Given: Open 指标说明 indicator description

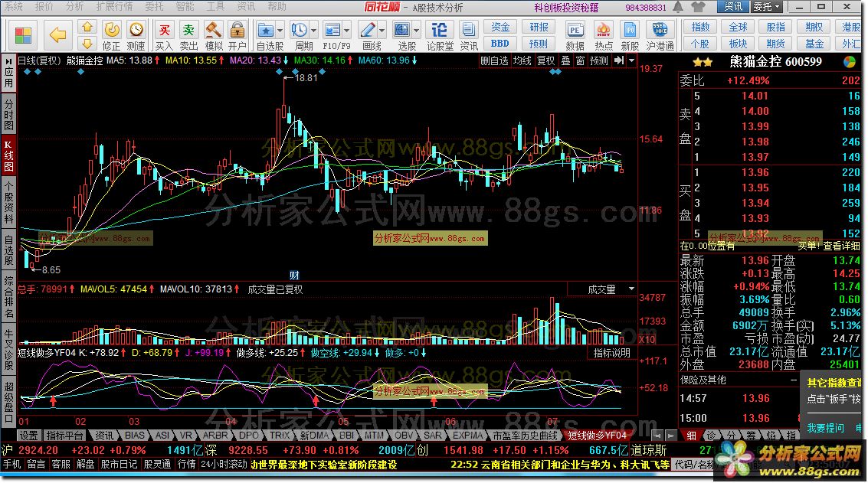Looking at the screenshot, I should pos(611,352).
